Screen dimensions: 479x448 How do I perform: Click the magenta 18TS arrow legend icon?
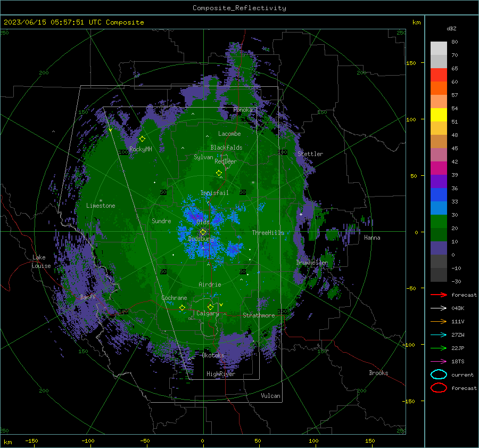439,362
